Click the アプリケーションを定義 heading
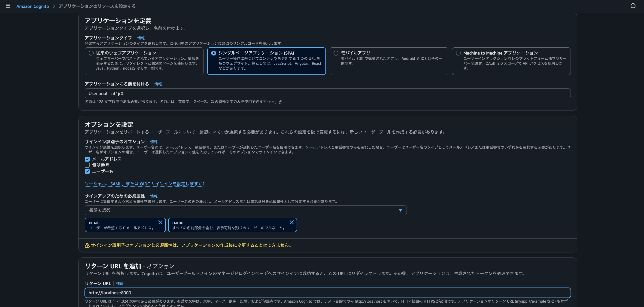 click(118, 21)
